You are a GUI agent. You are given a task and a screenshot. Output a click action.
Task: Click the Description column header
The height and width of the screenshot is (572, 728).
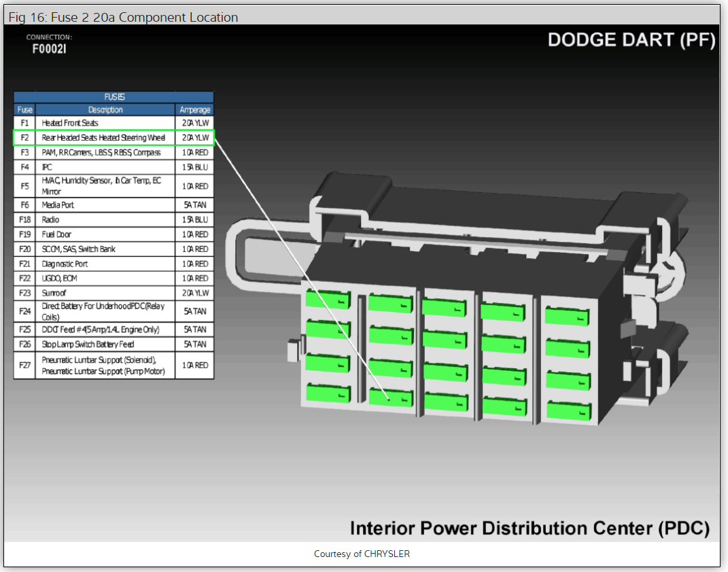(105, 109)
